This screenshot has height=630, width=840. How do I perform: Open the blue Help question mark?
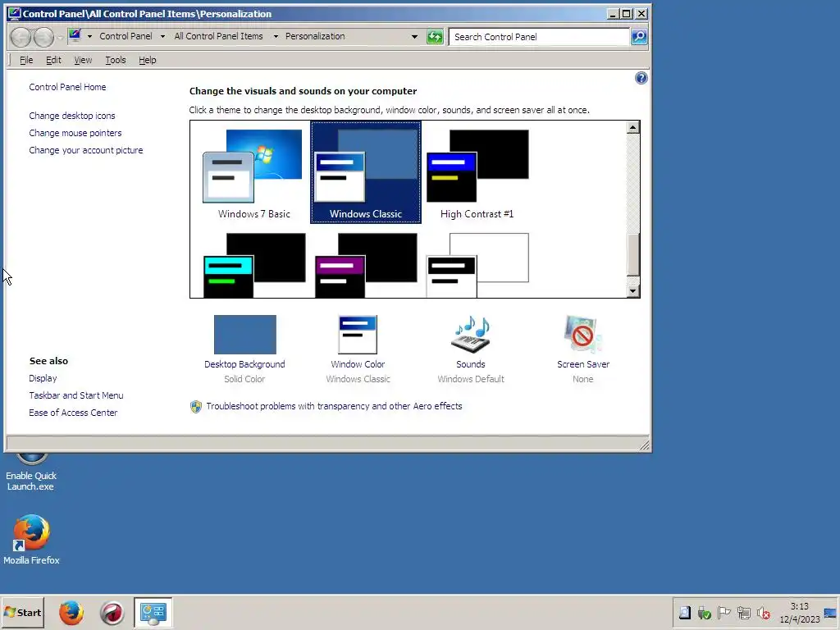click(x=641, y=78)
